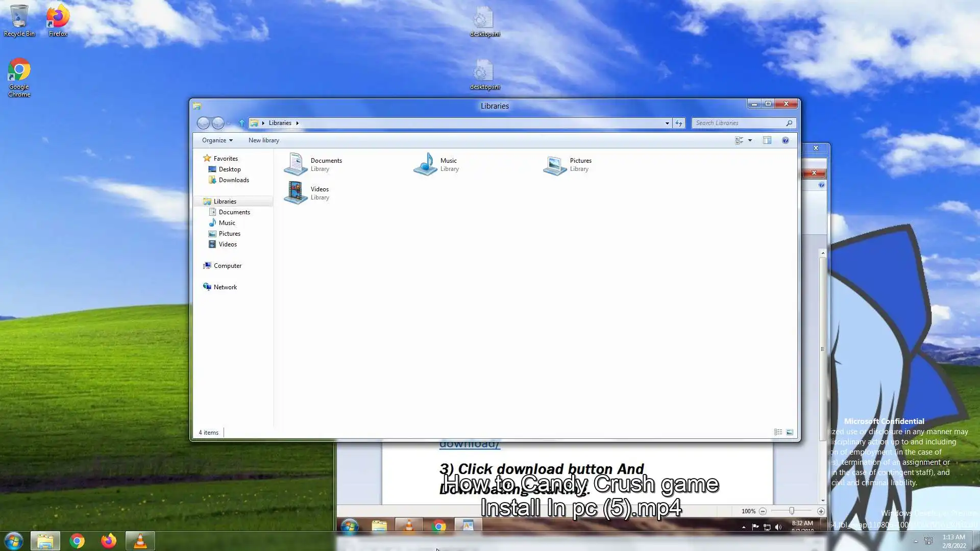
Task: Expand the change view options arrow
Action: (x=750, y=140)
